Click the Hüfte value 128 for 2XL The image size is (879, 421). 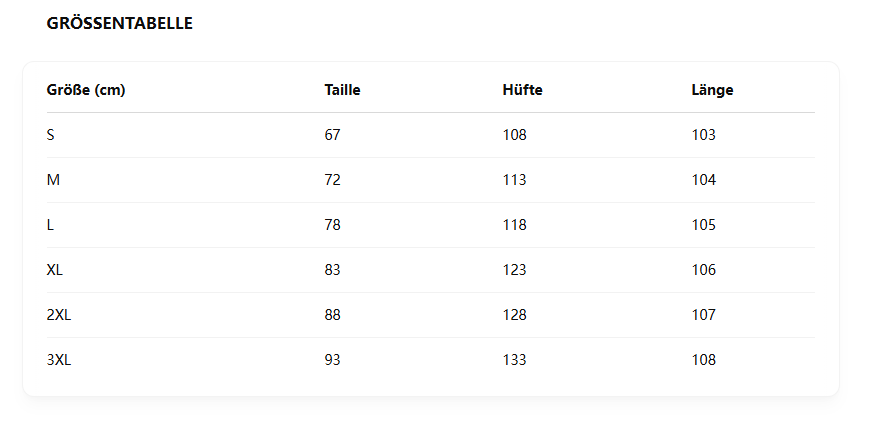click(x=515, y=314)
